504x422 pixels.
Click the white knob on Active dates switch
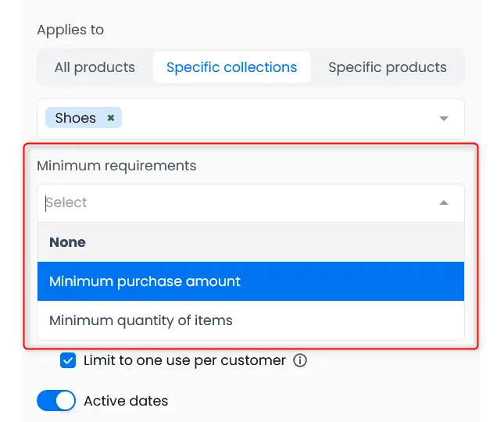pos(65,401)
